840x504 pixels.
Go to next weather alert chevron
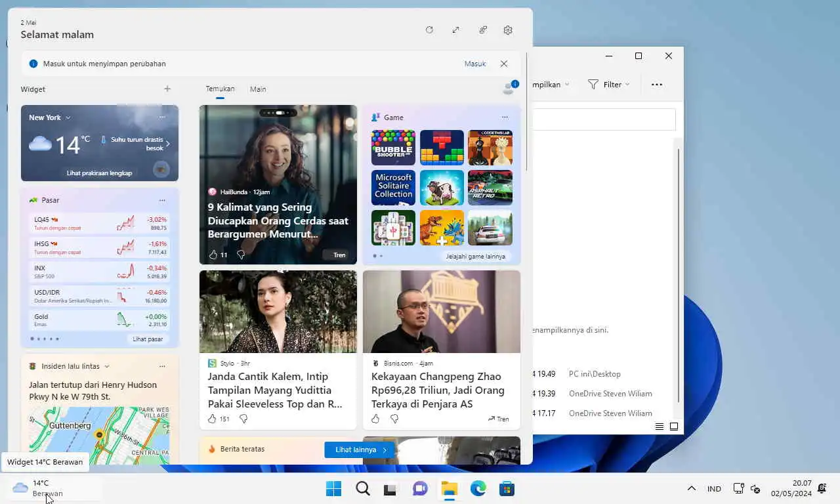click(168, 144)
